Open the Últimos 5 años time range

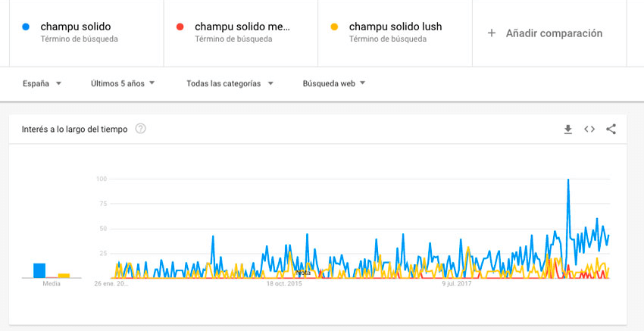[x=123, y=84]
